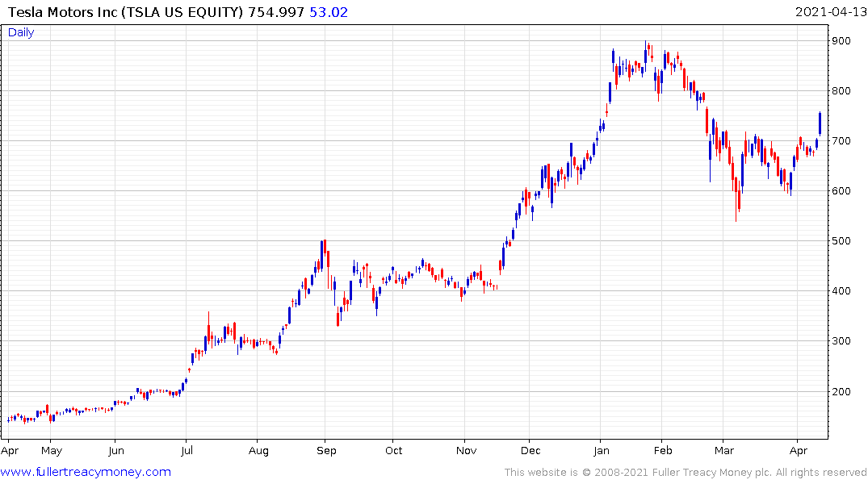Click the final tall blue candle near 755
The height and width of the screenshot is (484, 868).
coord(820,123)
